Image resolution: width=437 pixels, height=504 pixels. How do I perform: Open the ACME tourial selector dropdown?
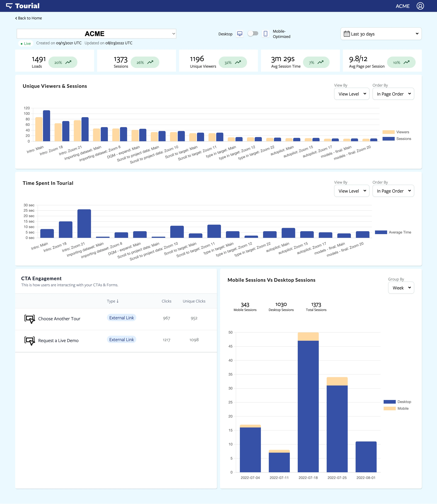(x=96, y=34)
